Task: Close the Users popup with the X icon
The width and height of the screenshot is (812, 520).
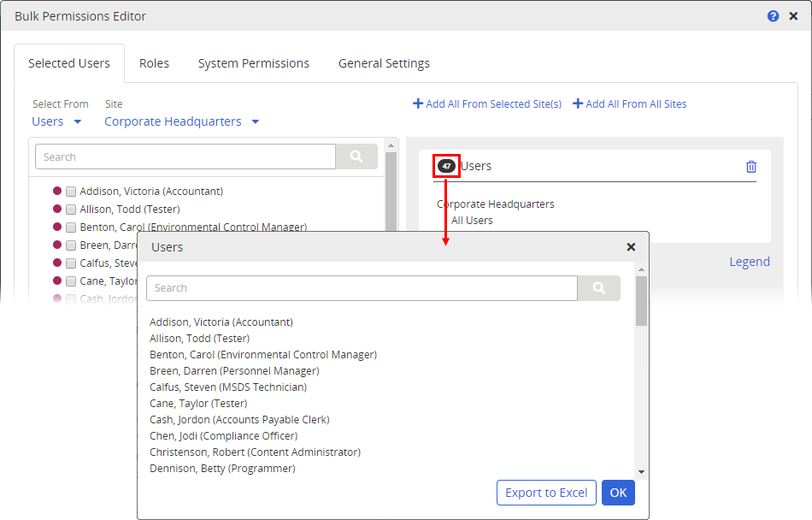Action: click(x=631, y=247)
